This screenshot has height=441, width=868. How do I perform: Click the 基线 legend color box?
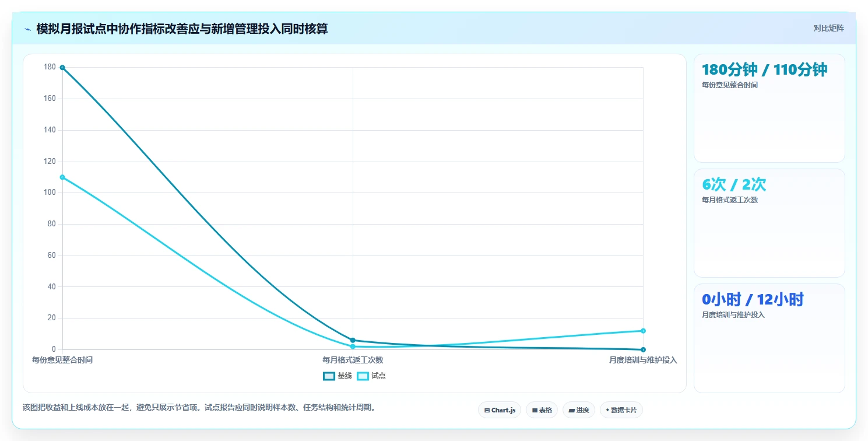329,376
